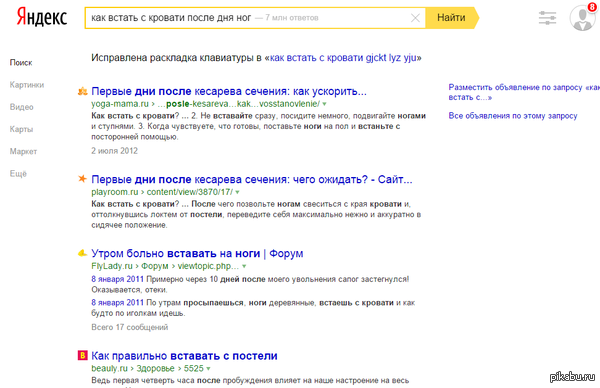Click 'Разместить объявление по запросу' link

pyautogui.click(x=523, y=92)
